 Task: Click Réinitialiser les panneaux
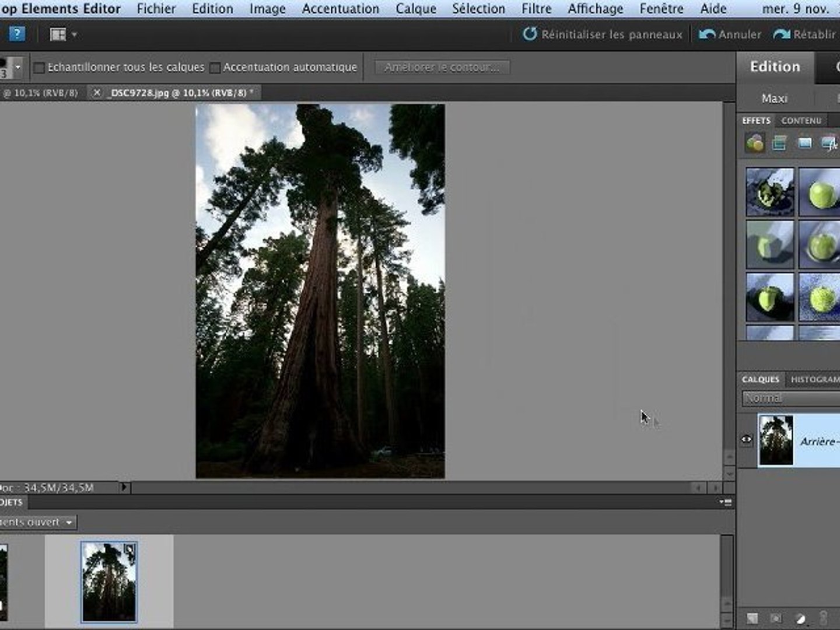tap(603, 34)
